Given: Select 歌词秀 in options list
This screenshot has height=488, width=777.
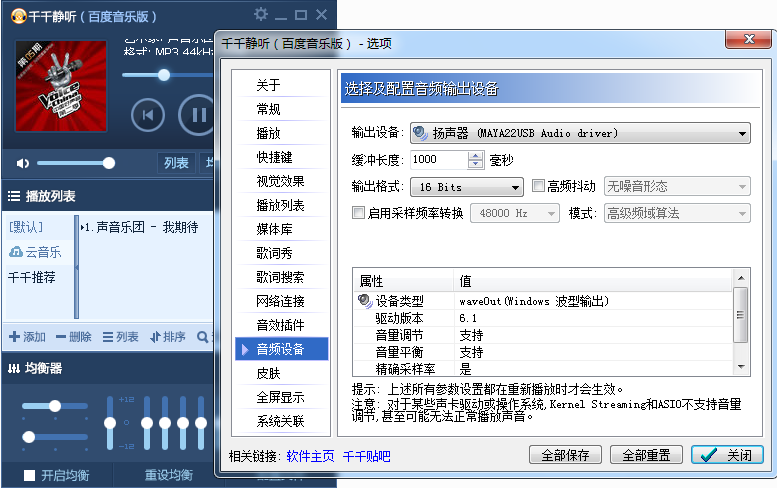Looking at the screenshot, I should tap(281, 253).
